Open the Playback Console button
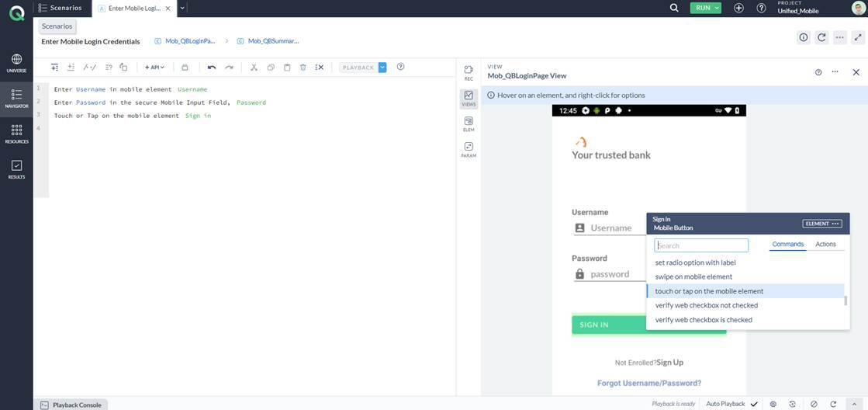Image resolution: width=868 pixels, height=410 pixels. tap(71, 405)
